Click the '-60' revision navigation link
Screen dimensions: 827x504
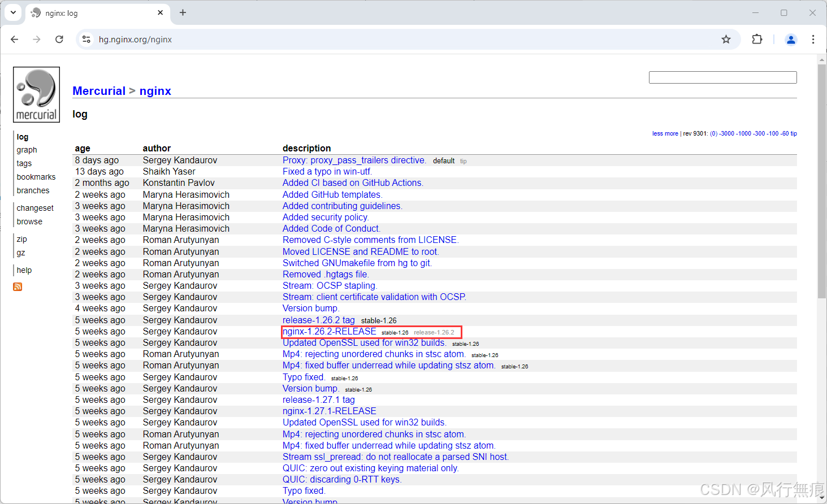pyautogui.click(x=785, y=134)
